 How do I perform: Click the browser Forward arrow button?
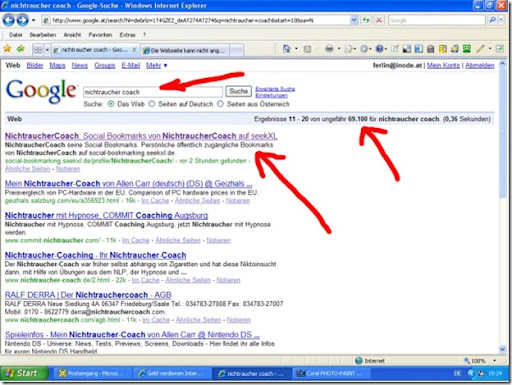click(x=22, y=20)
